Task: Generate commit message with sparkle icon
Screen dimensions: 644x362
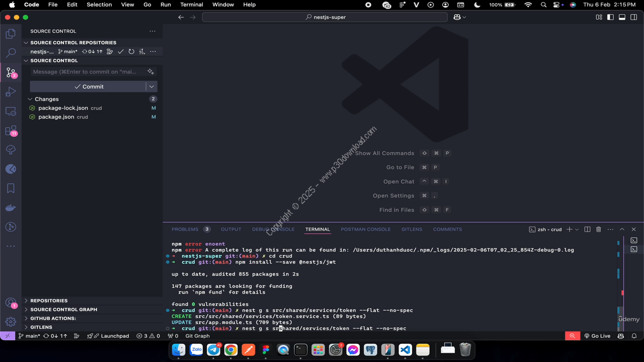Action: click(150, 72)
